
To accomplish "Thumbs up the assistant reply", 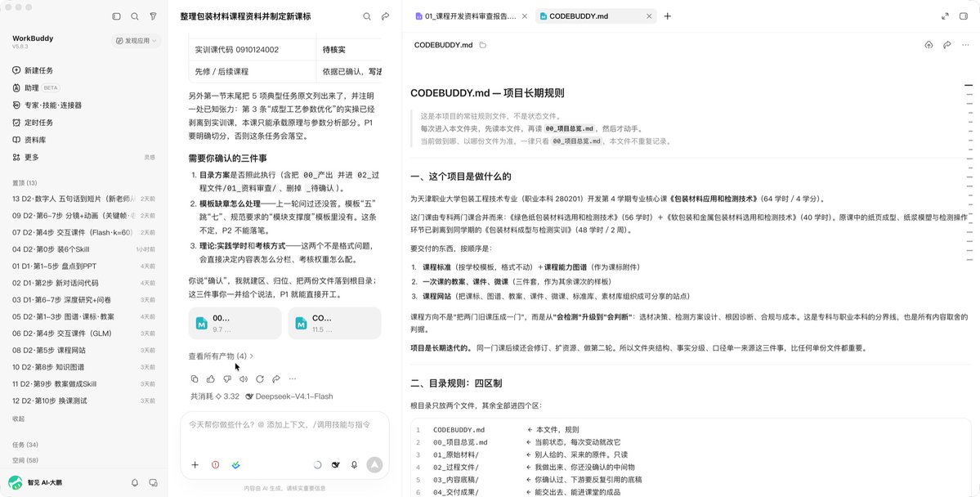I will [x=211, y=378].
